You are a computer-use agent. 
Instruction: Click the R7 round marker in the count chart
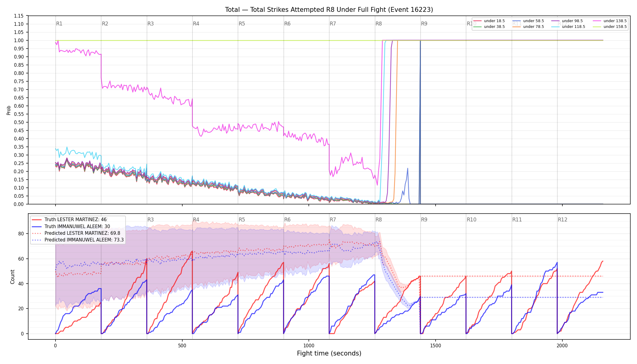coord(333,220)
